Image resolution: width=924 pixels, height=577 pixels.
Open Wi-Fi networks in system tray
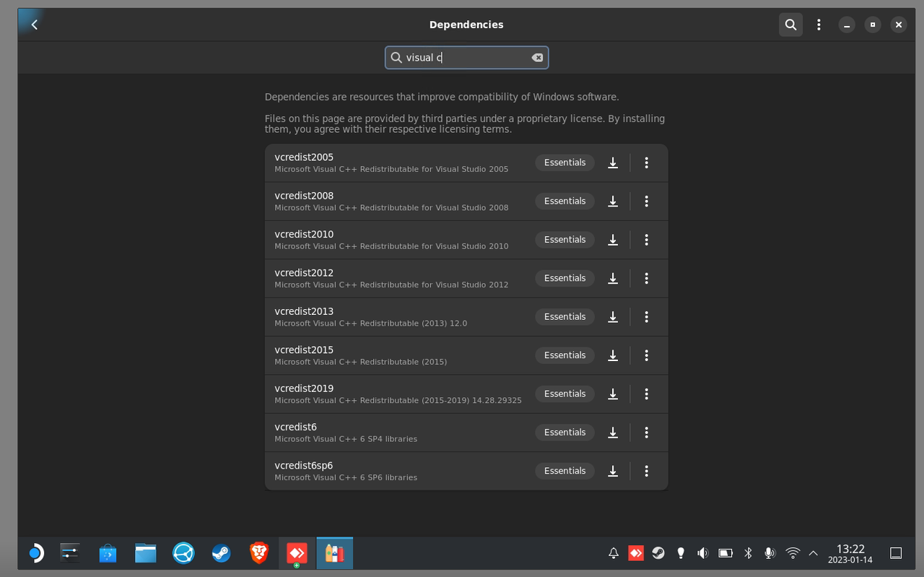[793, 553]
